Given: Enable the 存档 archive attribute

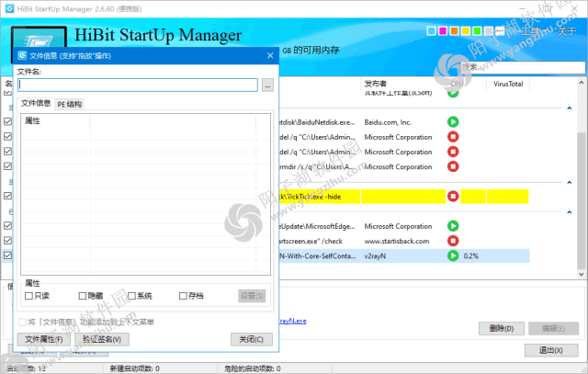Looking at the screenshot, I should (x=183, y=296).
